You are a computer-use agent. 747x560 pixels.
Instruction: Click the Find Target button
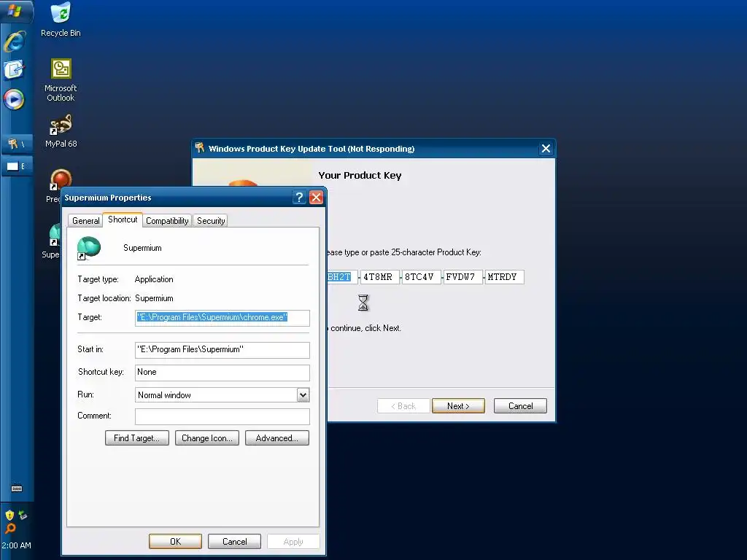click(x=136, y=438)
